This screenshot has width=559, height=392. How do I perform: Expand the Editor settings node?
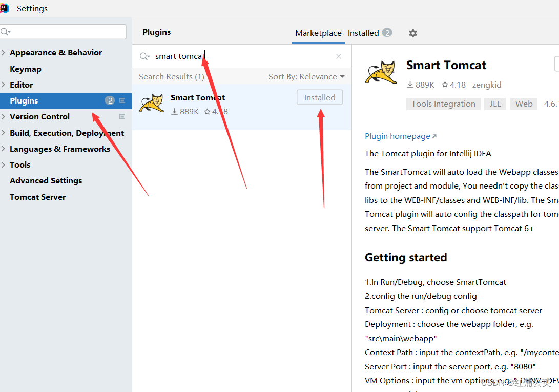[x=3, y=85]
